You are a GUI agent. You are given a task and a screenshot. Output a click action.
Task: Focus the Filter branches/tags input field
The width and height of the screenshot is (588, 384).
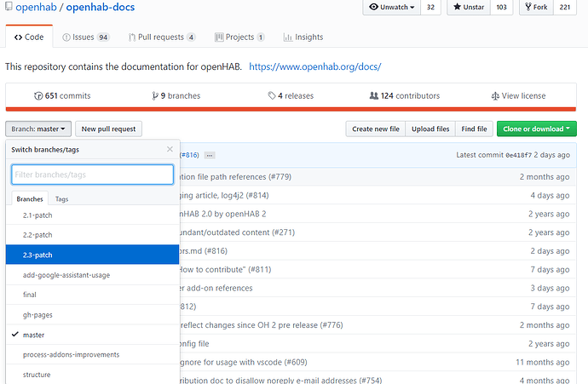92,175
